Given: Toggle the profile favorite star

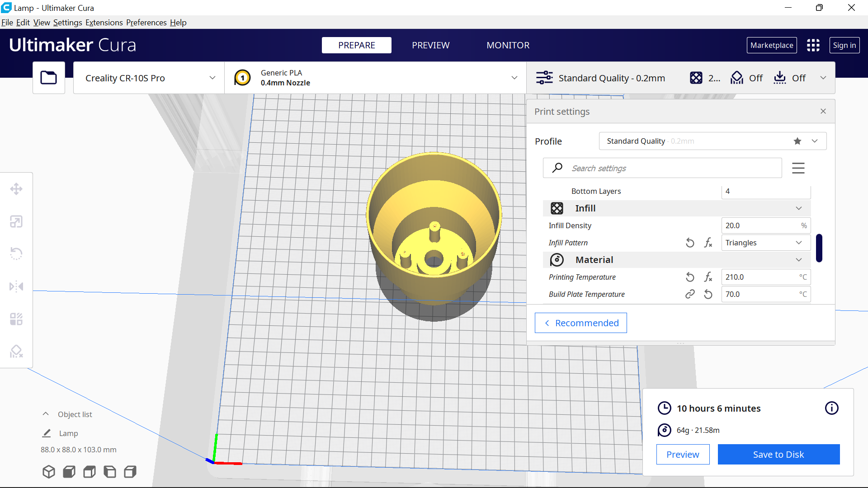Looking at the screenshot, I should pos(797,141).
